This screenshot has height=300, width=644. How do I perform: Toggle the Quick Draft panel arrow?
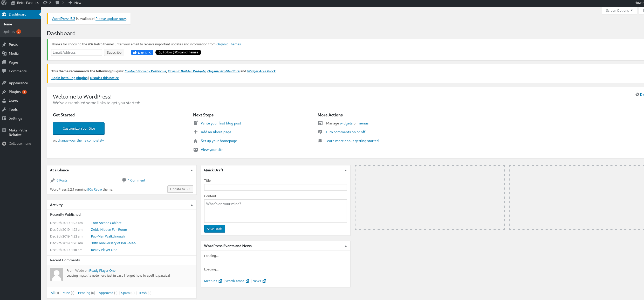click(x=346, y=170)
